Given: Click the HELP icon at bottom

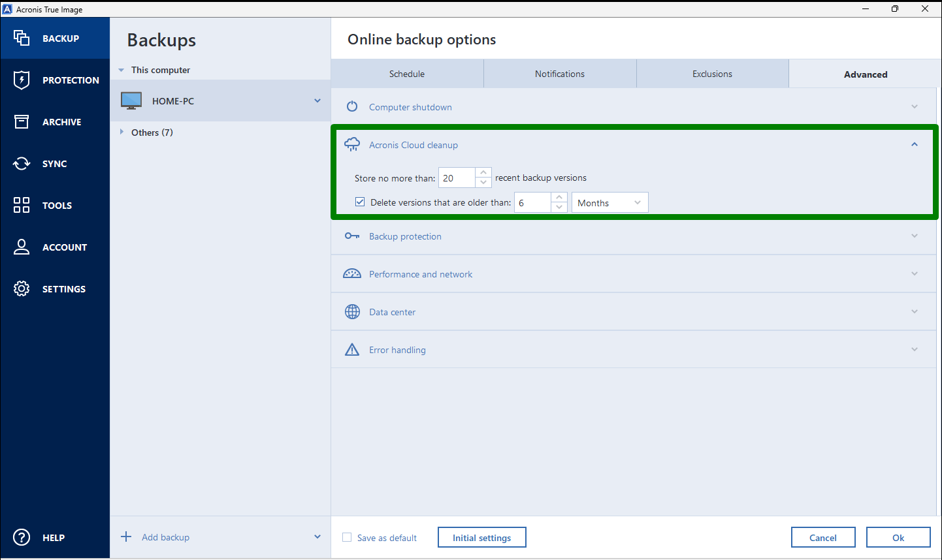Looking at the screenshot, I should (21, 537).
